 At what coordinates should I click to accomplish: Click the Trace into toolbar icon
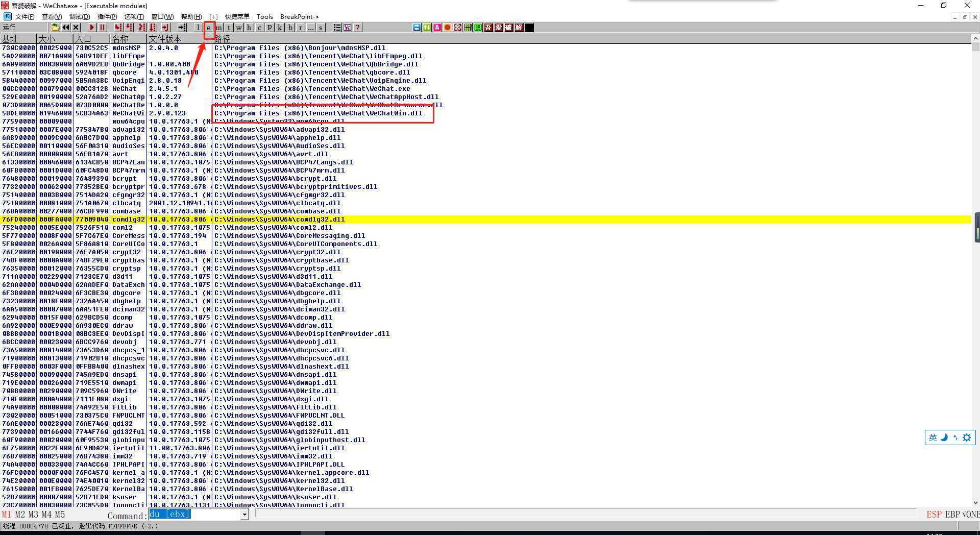click(142, 28)
